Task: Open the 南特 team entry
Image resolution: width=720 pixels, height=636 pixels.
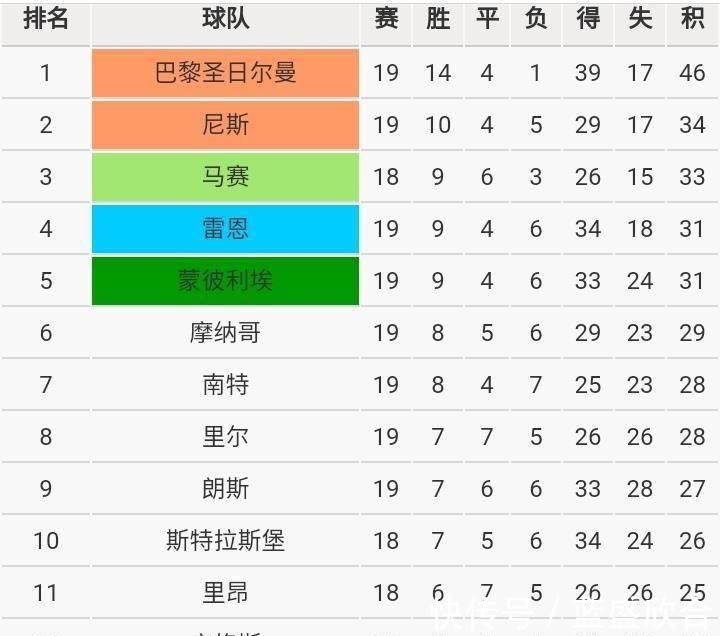Action: 225,384
